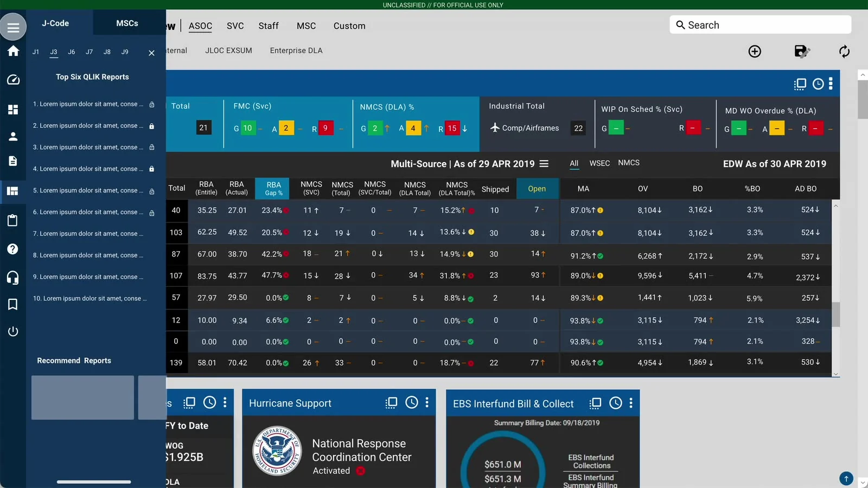
Task: Sort by RBA Gap % column
Action: coord(273,189)
